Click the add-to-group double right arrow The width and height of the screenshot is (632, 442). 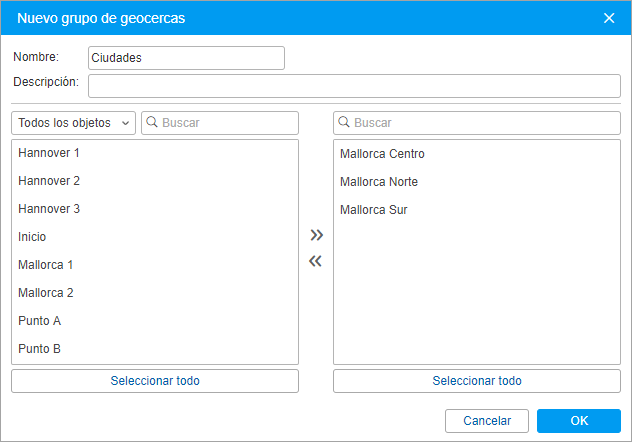316,235
